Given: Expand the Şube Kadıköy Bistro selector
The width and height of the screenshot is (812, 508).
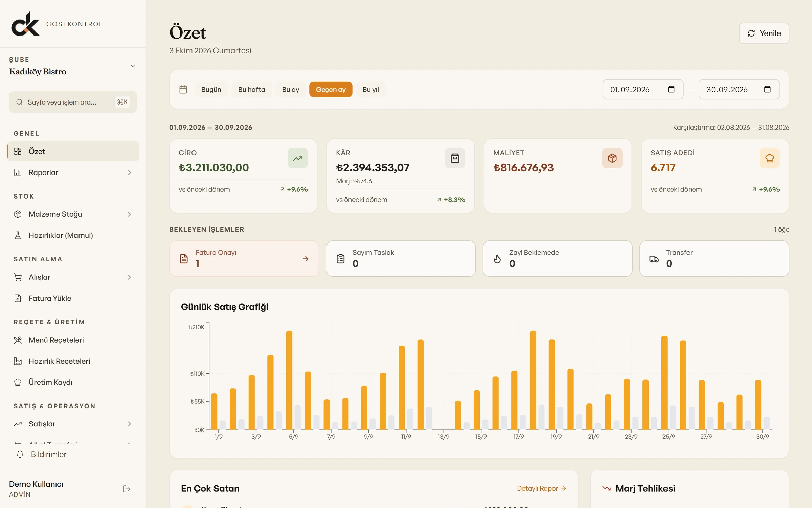Looking at the screenshot, I should point(73,66).
